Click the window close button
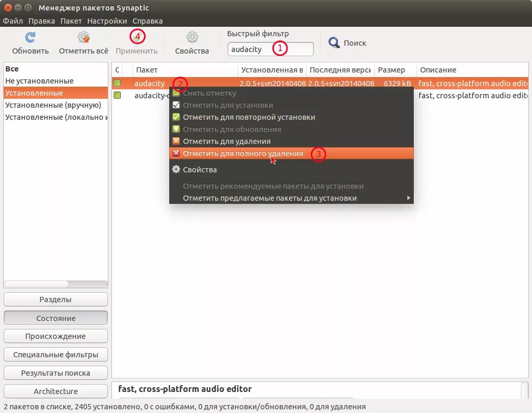Screen dimensions: 532x413 [x=8, y=7]
